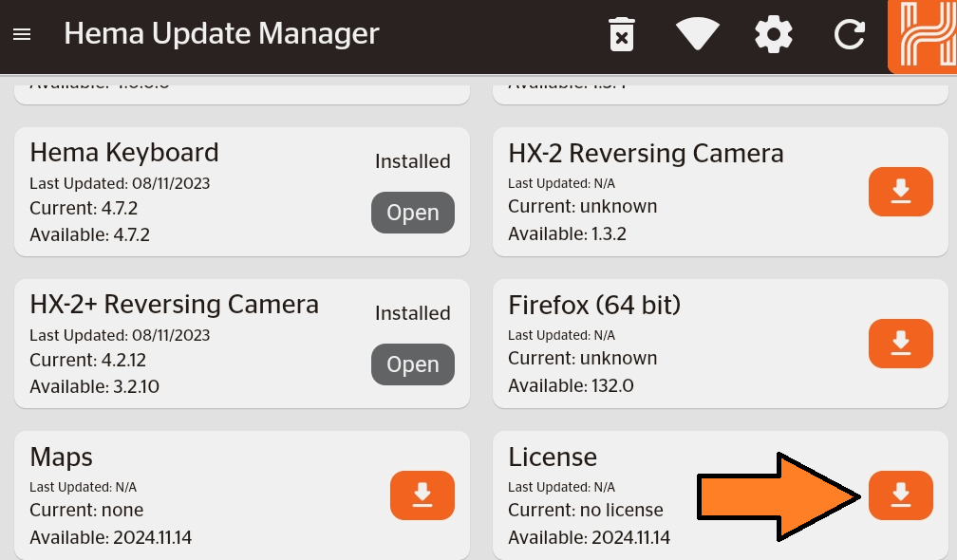
Task: Click 'Last Updated: N/A' on Maps card
Action: tap(83, 488)
